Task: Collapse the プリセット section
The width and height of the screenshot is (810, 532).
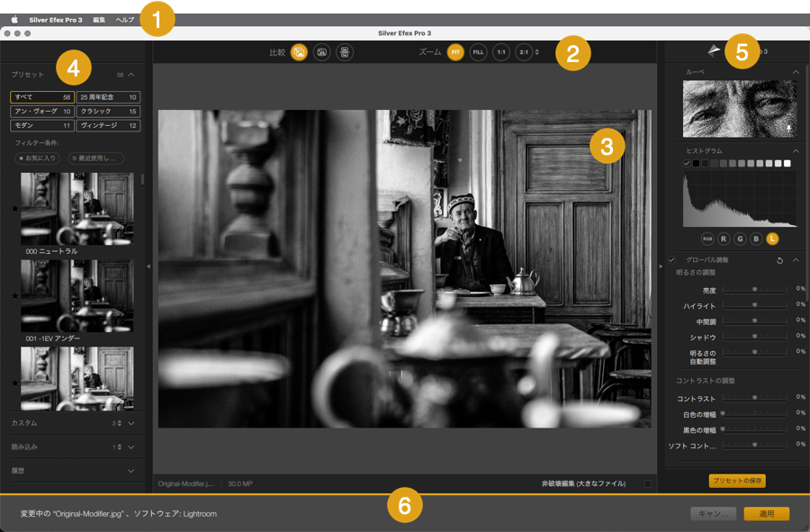Action: 131,75
